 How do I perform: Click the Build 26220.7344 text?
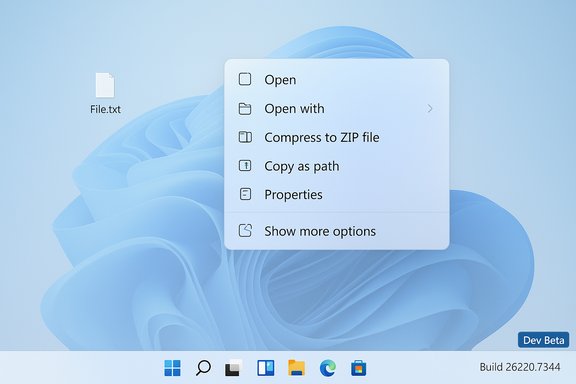(520, 367)
